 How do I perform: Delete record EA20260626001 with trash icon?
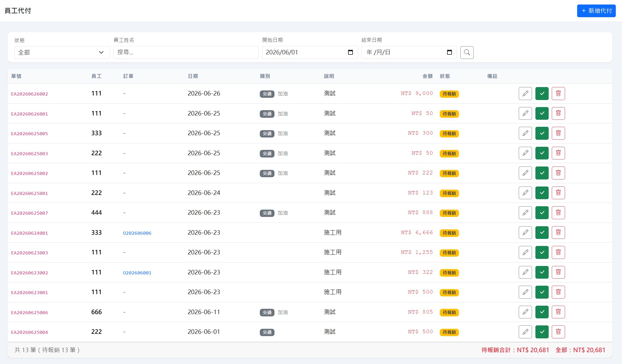pos(558,113)
